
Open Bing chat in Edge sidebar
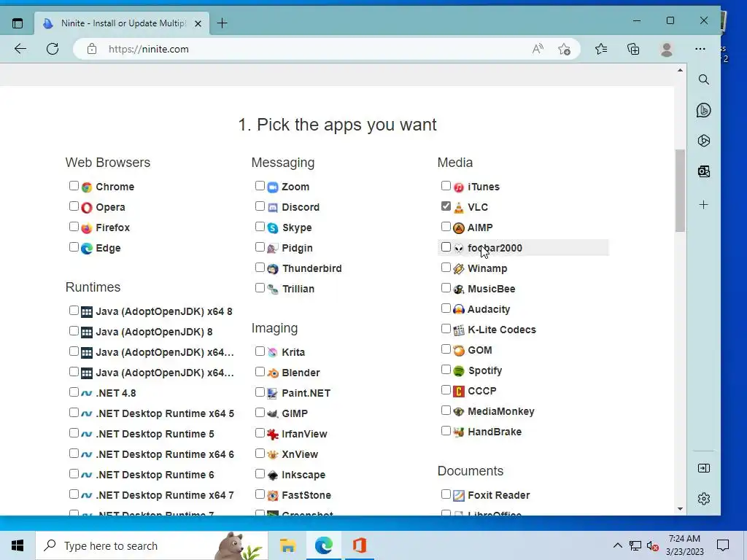click(x=704, y=111)
